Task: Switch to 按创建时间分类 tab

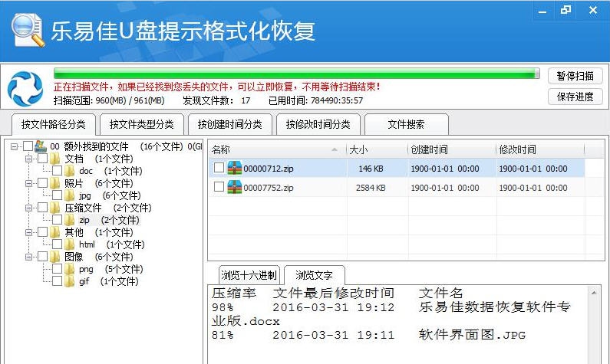Action: coord(230,124)
